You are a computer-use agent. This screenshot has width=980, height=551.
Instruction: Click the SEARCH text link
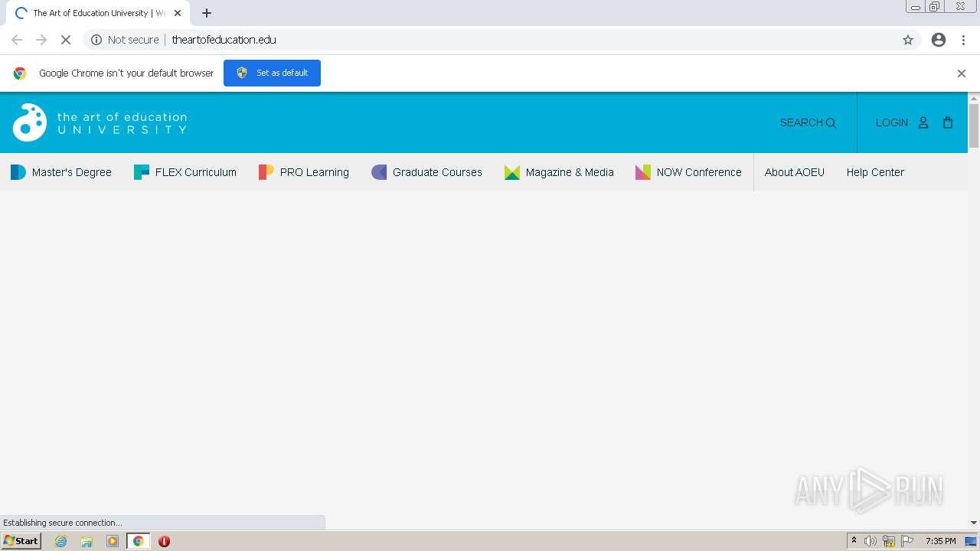coord(801,122)
